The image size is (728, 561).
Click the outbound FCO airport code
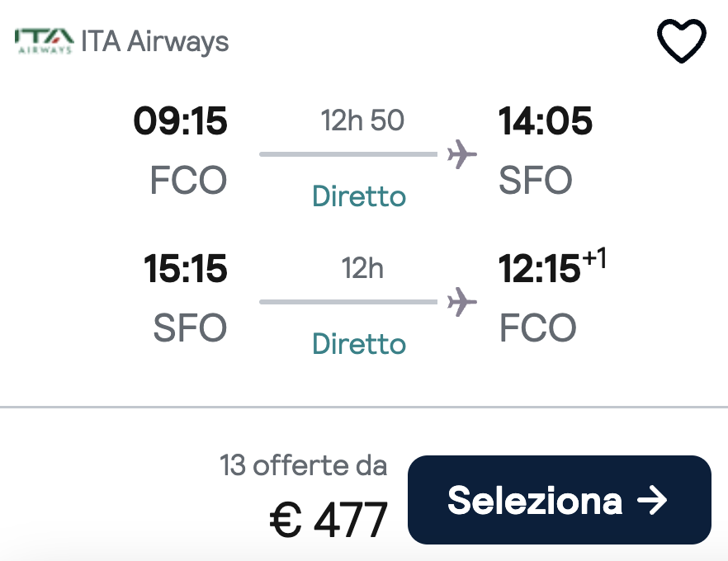(188, 180)
